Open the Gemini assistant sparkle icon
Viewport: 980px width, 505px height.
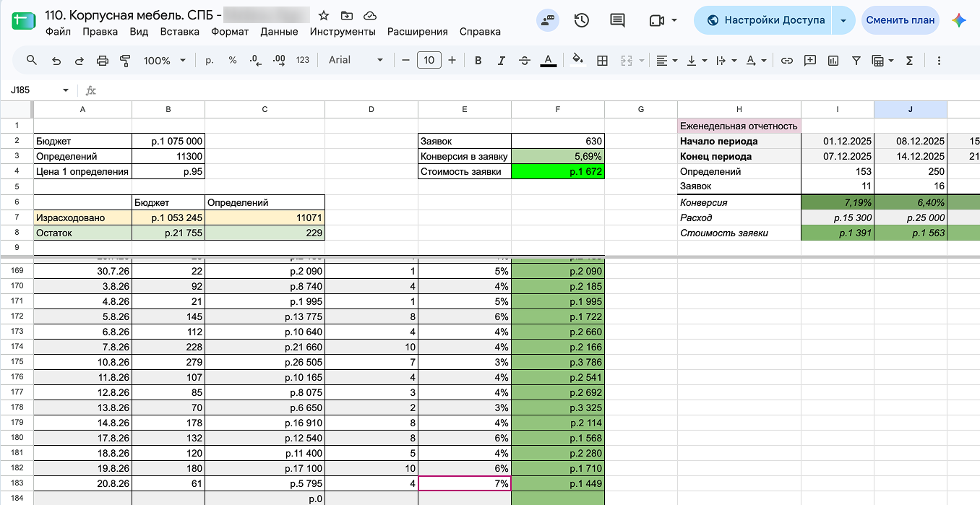(959, 20)
